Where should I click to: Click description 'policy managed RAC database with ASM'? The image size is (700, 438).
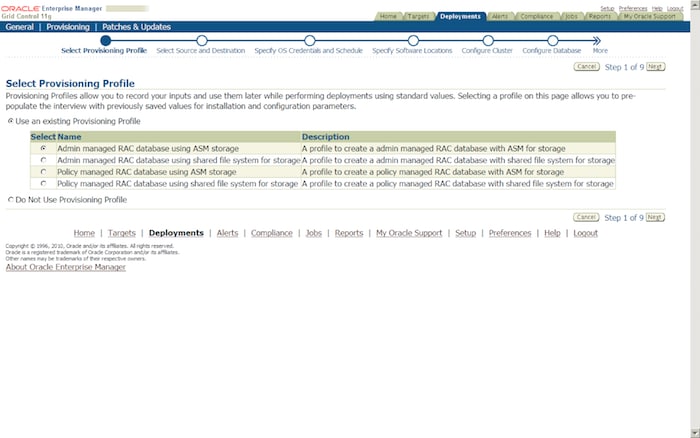click(433, 172)
